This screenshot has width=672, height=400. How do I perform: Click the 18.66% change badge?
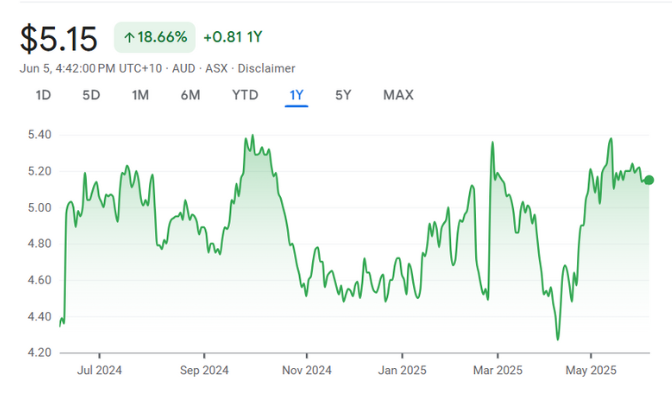click(155, 37)
